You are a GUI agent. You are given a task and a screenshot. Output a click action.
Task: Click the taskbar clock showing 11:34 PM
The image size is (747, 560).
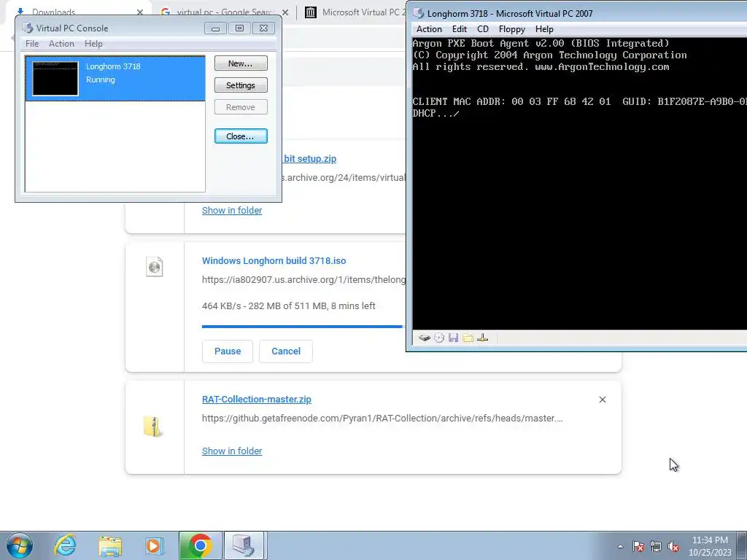tap(710, 546)
